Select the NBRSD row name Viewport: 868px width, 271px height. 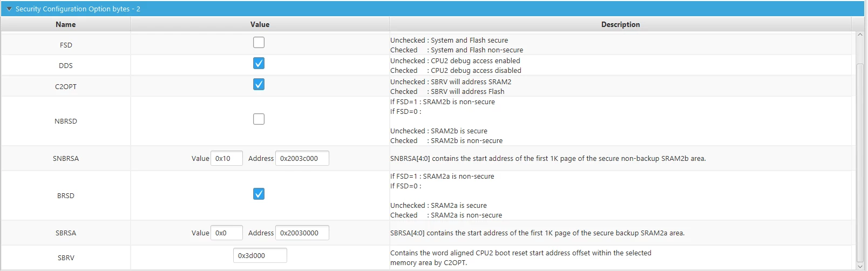click(x=66, y=121)
